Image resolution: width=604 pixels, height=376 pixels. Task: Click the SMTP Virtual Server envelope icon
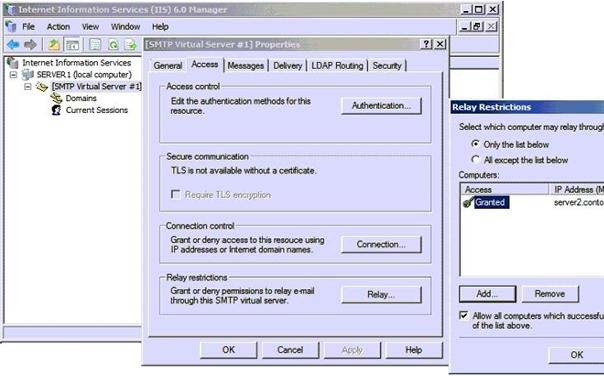tap(42, 87)
